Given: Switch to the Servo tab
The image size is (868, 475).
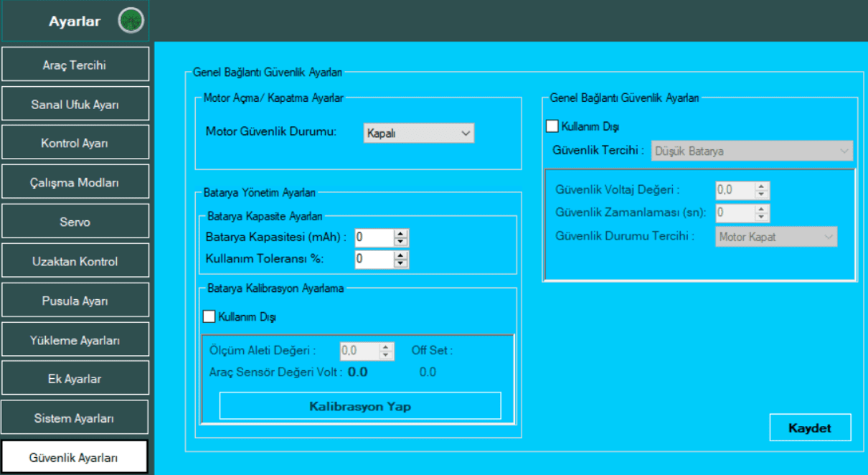Looking at the screenshot, I should click(75, 222).
